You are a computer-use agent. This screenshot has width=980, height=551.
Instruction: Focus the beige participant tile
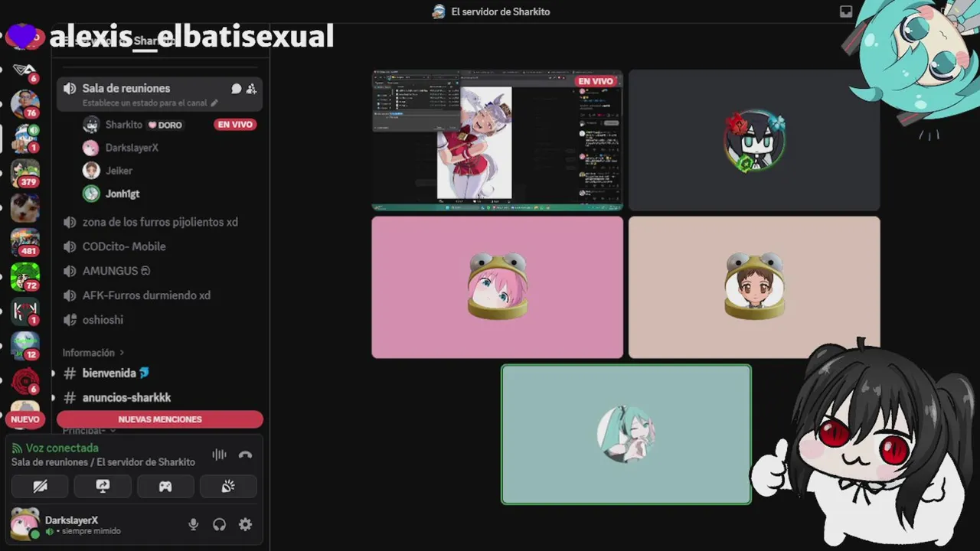pyautogui.click(x=754, y=287)
